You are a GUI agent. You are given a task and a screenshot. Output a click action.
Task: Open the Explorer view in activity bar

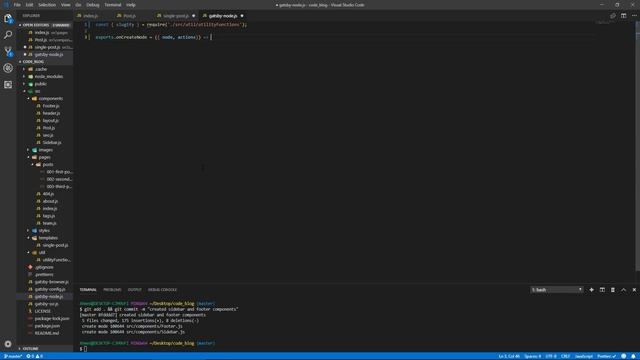tap(8, 18)
